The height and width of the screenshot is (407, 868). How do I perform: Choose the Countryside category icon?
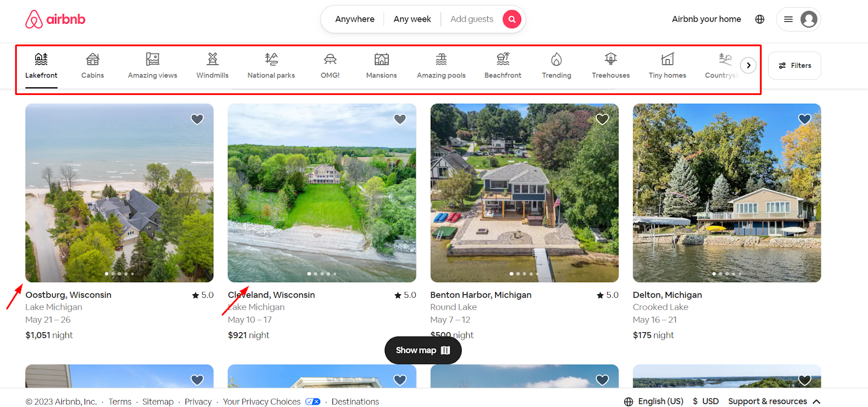click(x=725, y=59)
